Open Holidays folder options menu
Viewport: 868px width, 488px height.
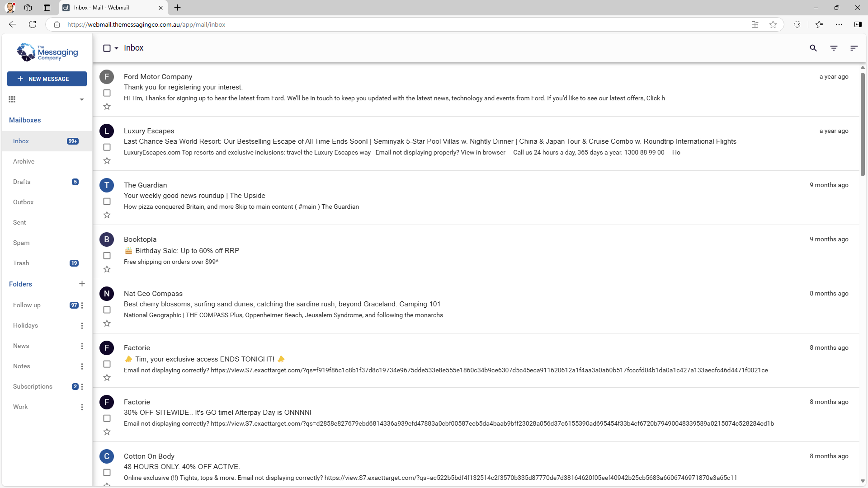point(82,326)
